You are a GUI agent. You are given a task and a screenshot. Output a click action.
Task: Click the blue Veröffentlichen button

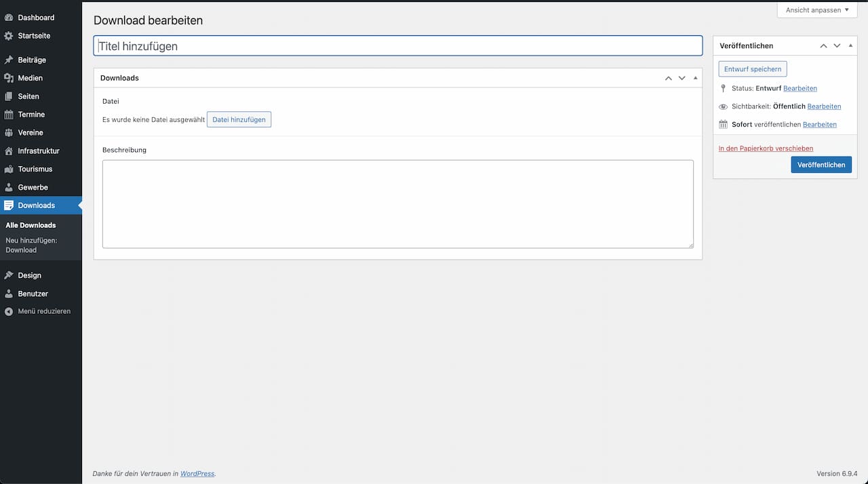(x=821, y=165)
